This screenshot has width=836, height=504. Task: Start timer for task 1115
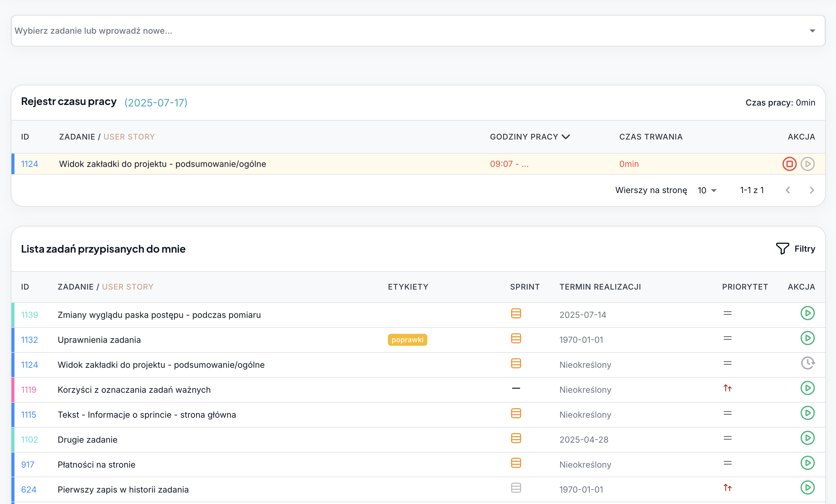pyautogui.click(x=807, y=413)
